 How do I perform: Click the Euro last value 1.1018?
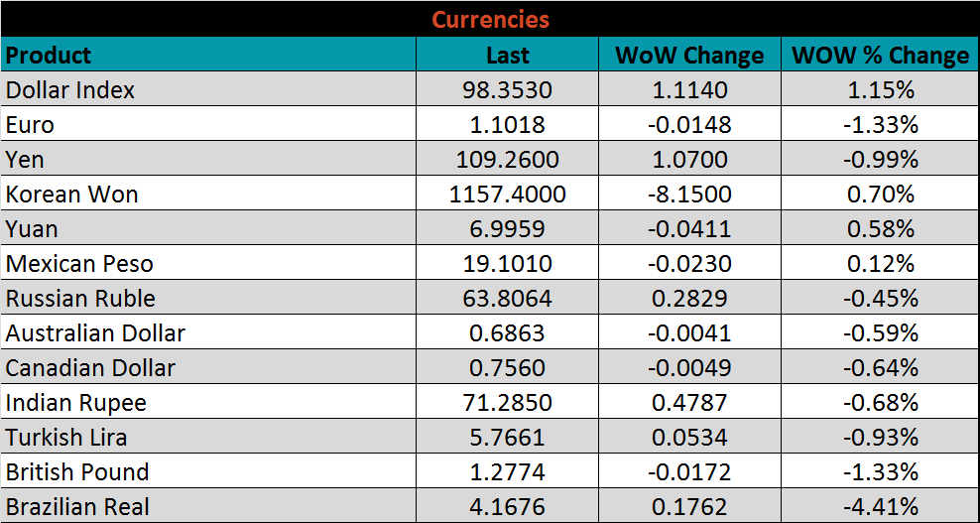point(507,125)
